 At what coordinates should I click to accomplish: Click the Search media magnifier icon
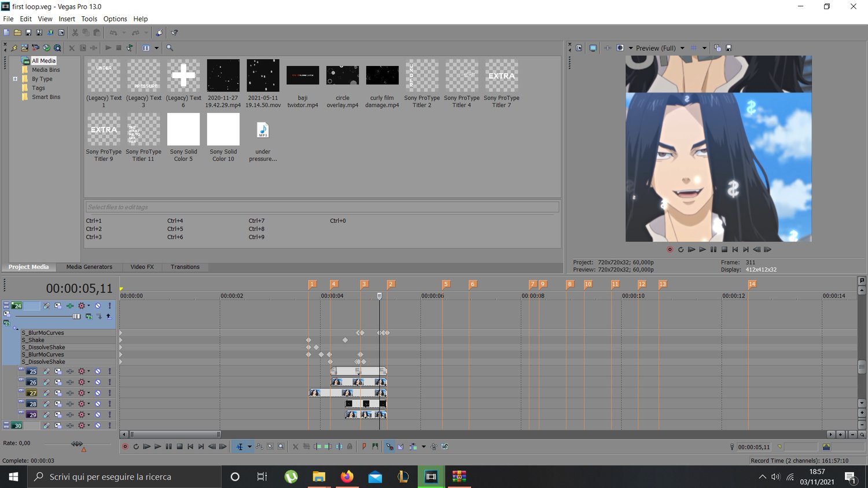pyautogui.click(x=170, y=47)
